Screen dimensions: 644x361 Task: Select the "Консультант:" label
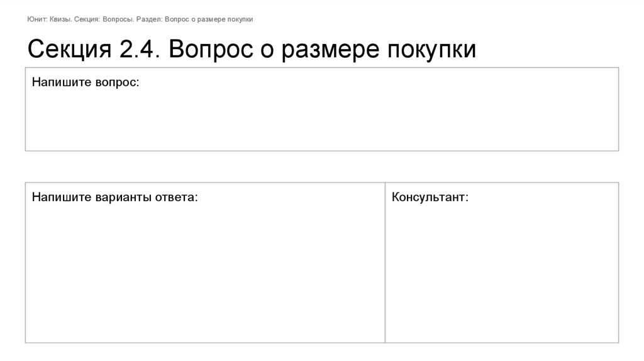pyautogui.click(x=430, y=197)
